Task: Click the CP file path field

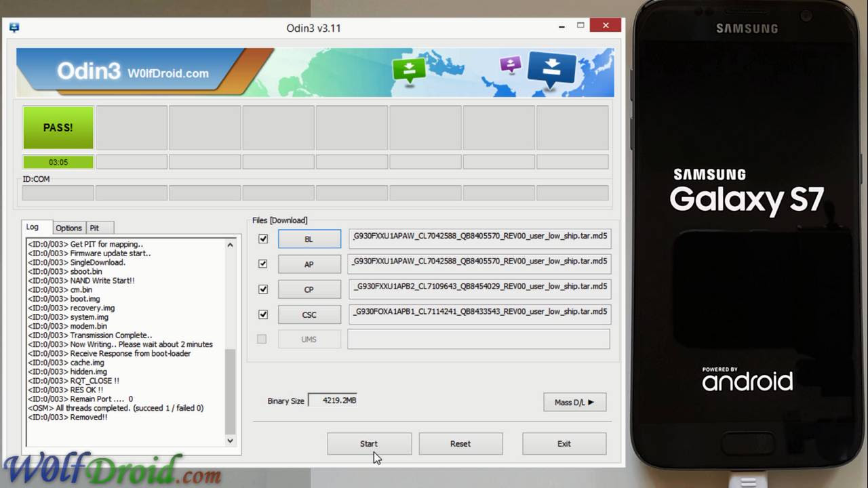Action: 479,289
